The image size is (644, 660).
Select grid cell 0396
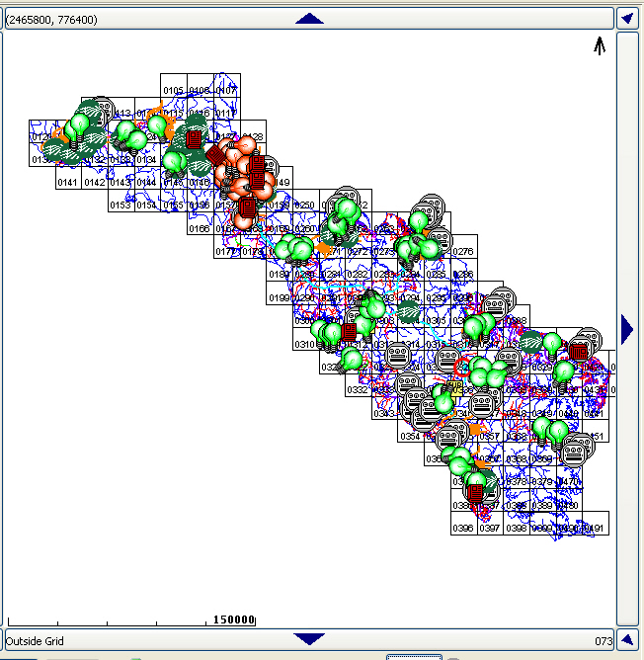point(462,529)
